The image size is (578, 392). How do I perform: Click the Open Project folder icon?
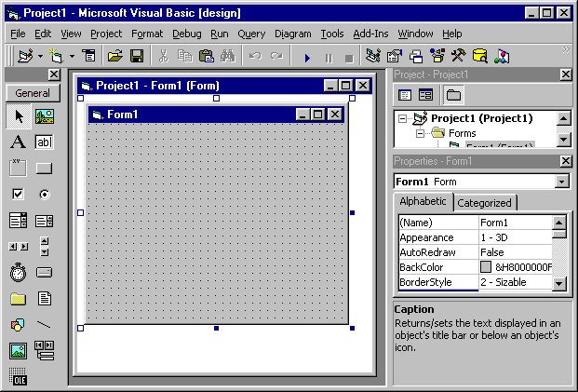(115, 56)
